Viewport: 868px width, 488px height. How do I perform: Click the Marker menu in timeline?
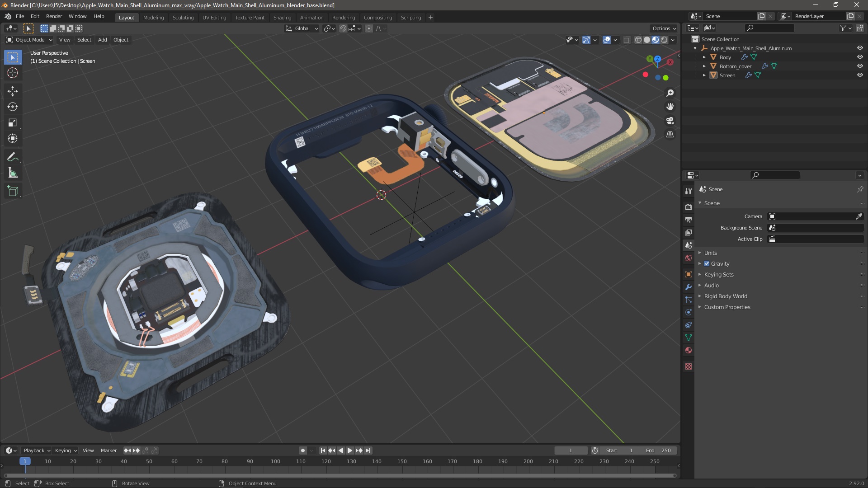(108, 450)
